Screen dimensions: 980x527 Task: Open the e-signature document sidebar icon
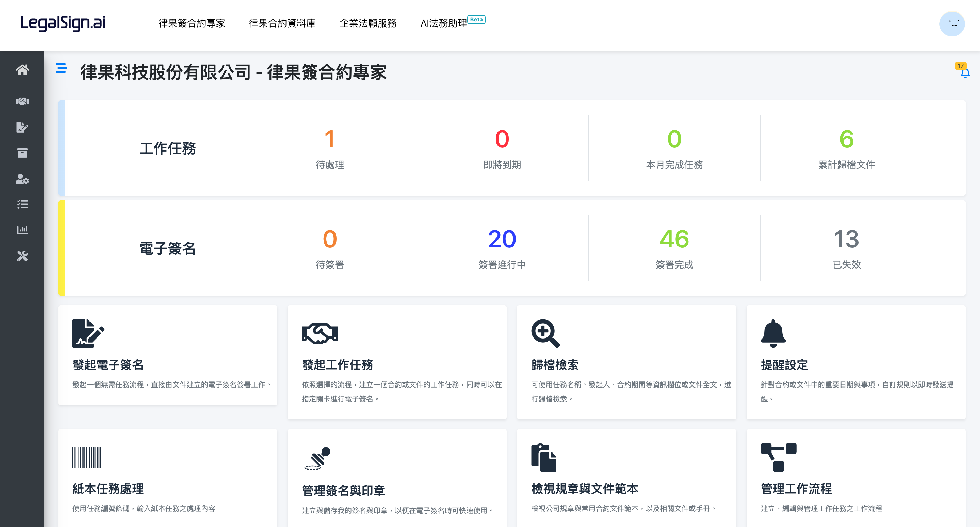click(22, 127)
